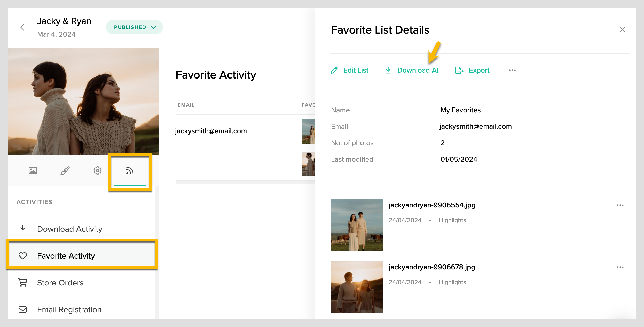
Task: Expand the PUBLISHED status dropdown
Action: coord(134,27)
